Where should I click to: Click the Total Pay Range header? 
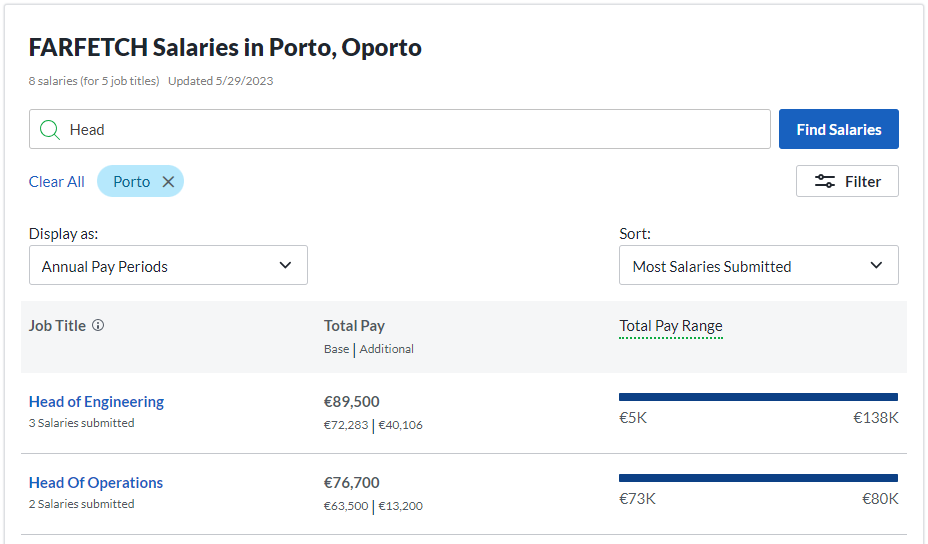point(671,326)
